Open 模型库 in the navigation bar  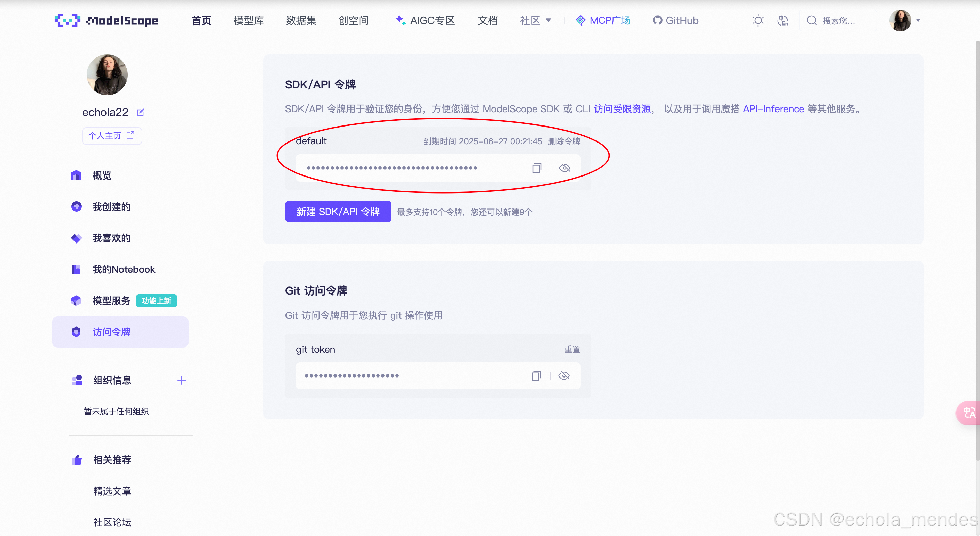coord(249,20)
